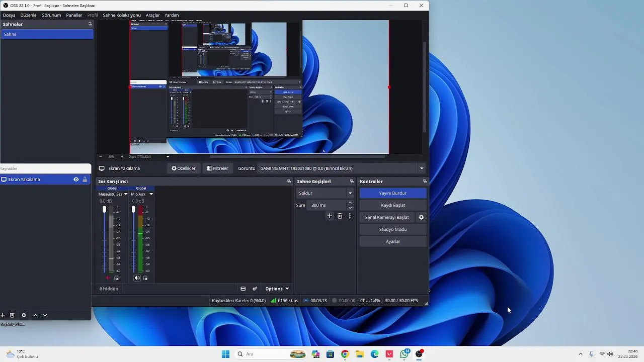Open advanced audio properties gears icon
Image resolution: width=644 pixels, height=362 pixels.
coord(255,289)
